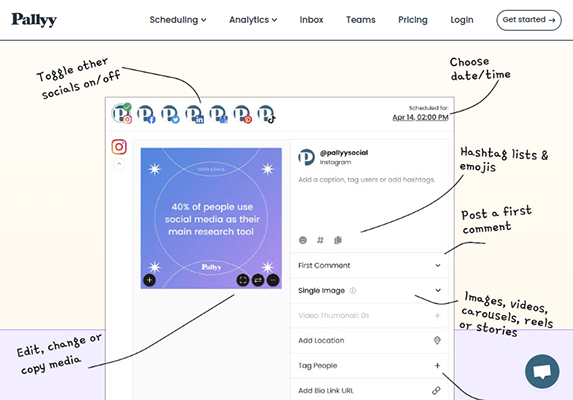The width and height of the screenshot is (573, 400).
Task: Click the swap media icon
Action: click(258, 280)
